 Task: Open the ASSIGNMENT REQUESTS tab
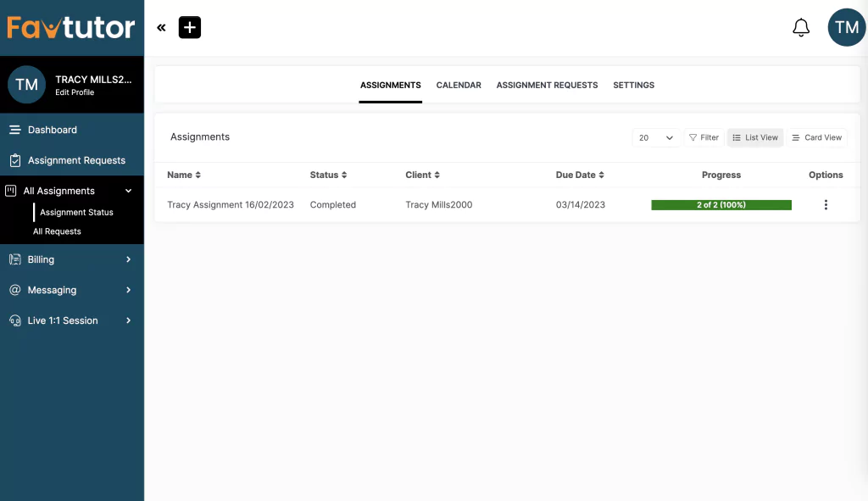(x=547, y=86)
